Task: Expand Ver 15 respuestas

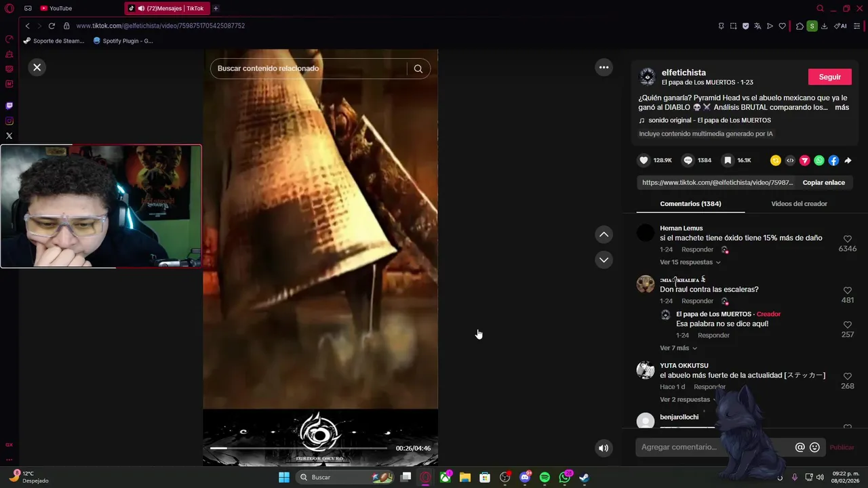Action: 690,262
